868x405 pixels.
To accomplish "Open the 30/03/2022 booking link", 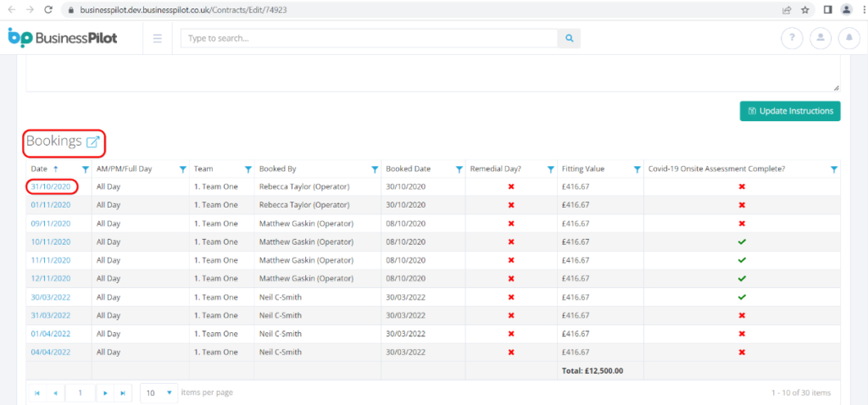I will pyautogui.click(x=51, y=297).
